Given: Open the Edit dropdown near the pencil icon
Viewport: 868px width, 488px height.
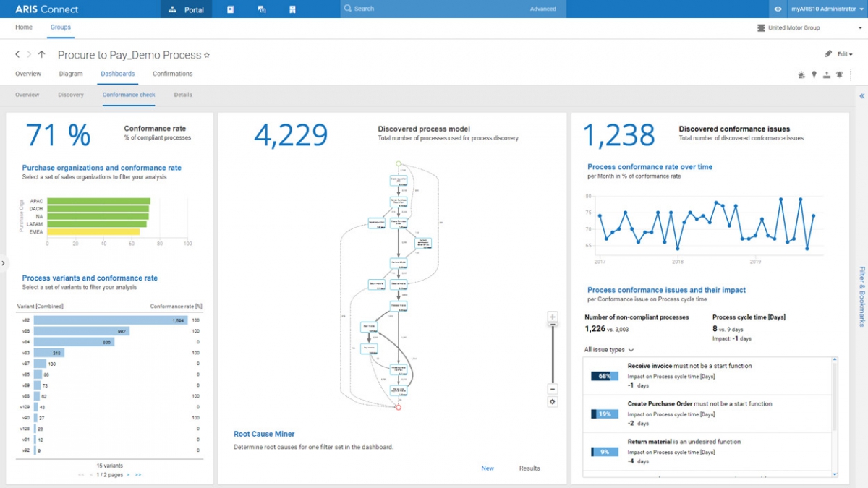Looking at the screenshot, I should click(841, 53).
